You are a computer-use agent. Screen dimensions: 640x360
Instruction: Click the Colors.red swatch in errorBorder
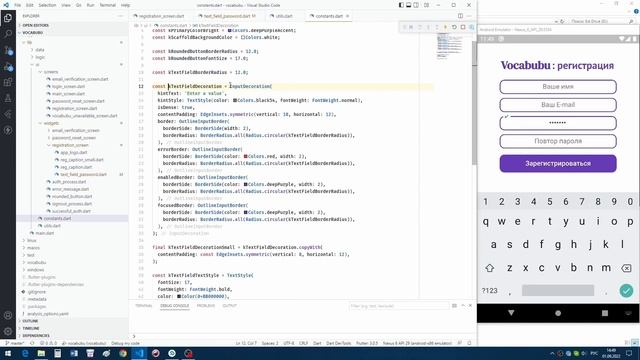(246, 156)
